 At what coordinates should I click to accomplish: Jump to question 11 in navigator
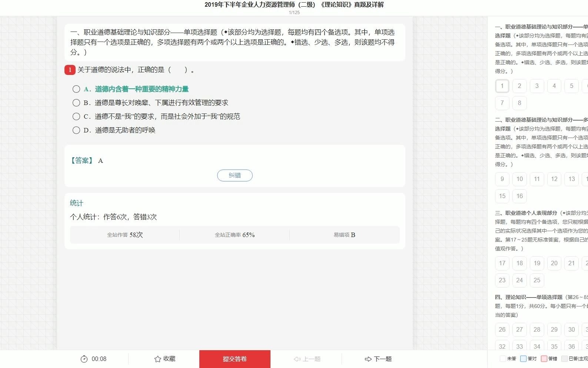537,179
